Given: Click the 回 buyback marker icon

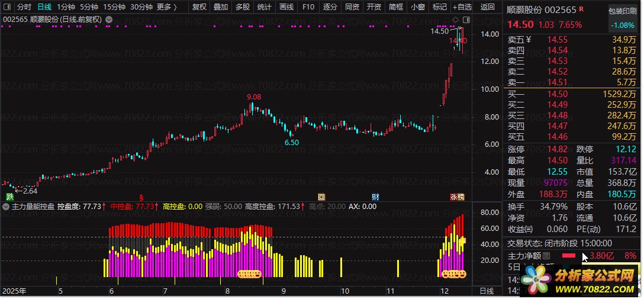Looking at the screenshot, I should coord(321,197).
